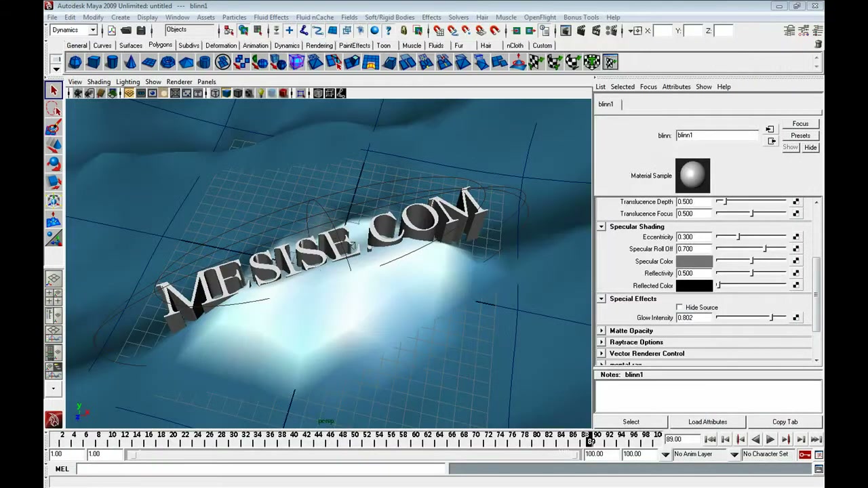Create a polygon torus from the shelf

click(x=167, y=62)
